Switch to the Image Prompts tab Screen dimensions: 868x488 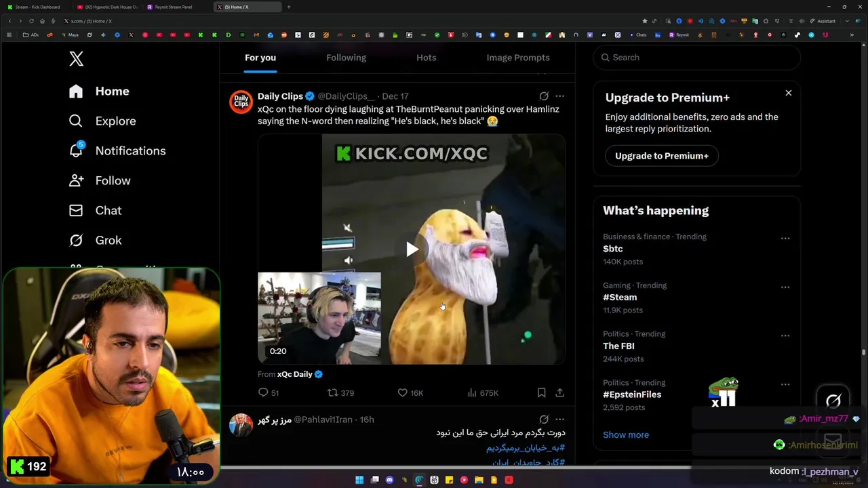coord(518,58)
